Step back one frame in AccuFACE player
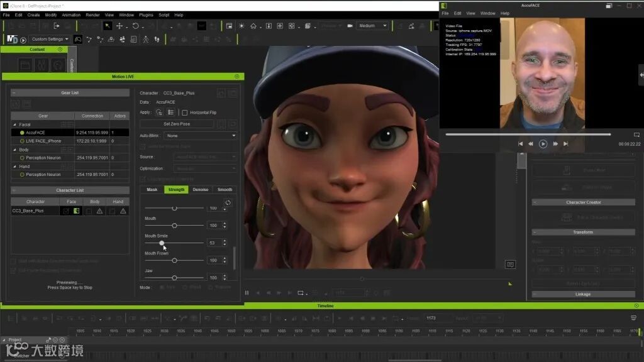 [531, 144]
